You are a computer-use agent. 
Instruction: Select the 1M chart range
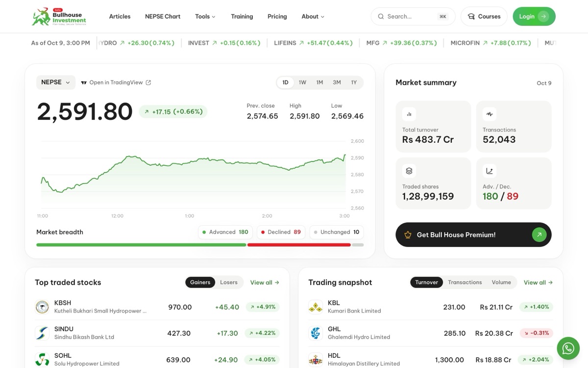[x=319, y=82]
